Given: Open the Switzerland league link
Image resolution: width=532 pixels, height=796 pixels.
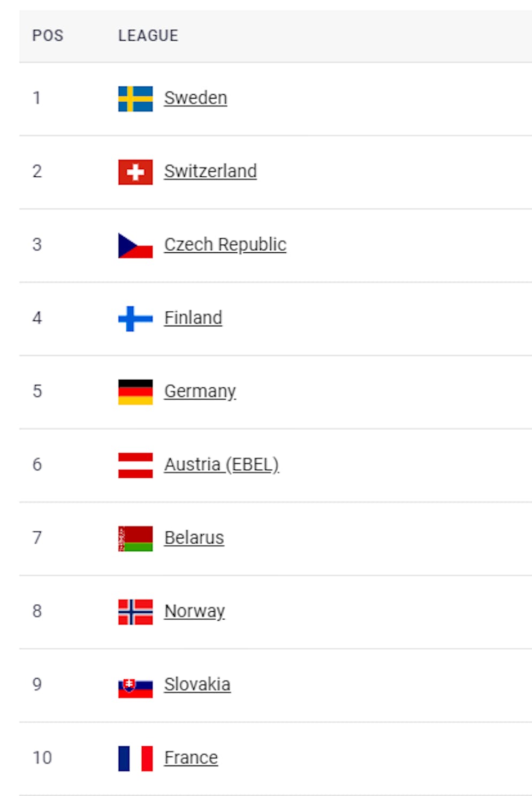Looking at the screenshot, I should tap(210, 171).
